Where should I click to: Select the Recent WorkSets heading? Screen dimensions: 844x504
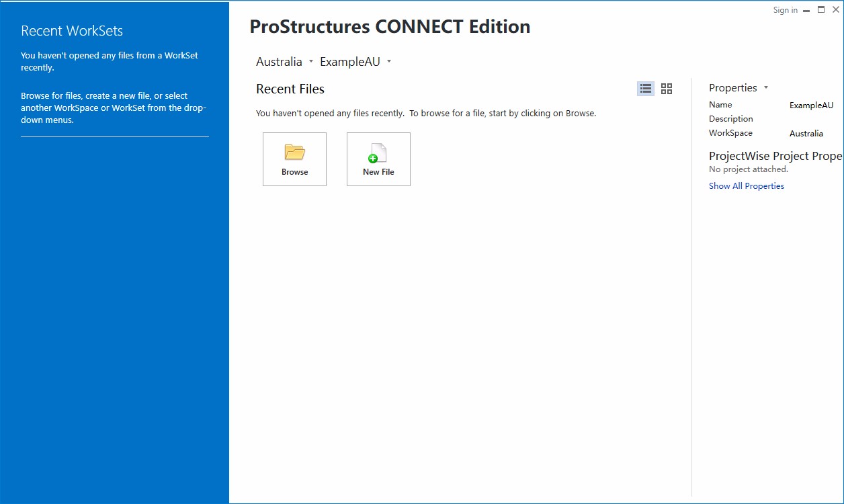pyautogui.click(x=71, y=30)
